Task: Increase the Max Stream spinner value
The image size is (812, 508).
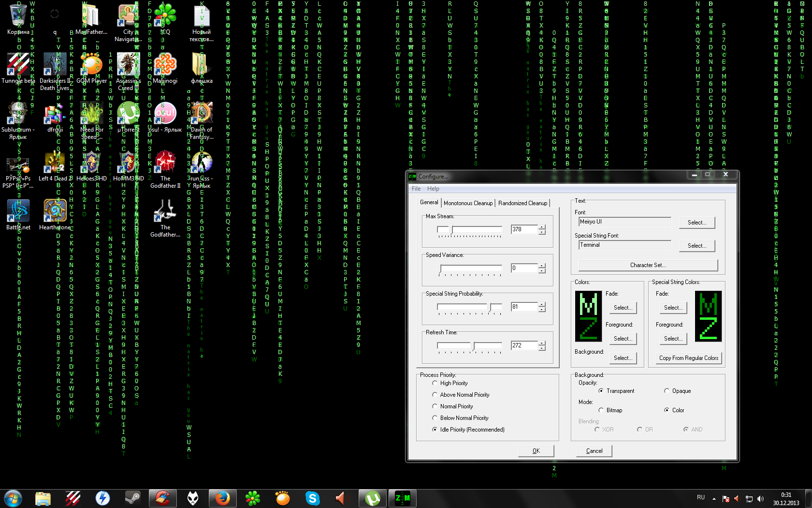Action: [x=542, y=227]
